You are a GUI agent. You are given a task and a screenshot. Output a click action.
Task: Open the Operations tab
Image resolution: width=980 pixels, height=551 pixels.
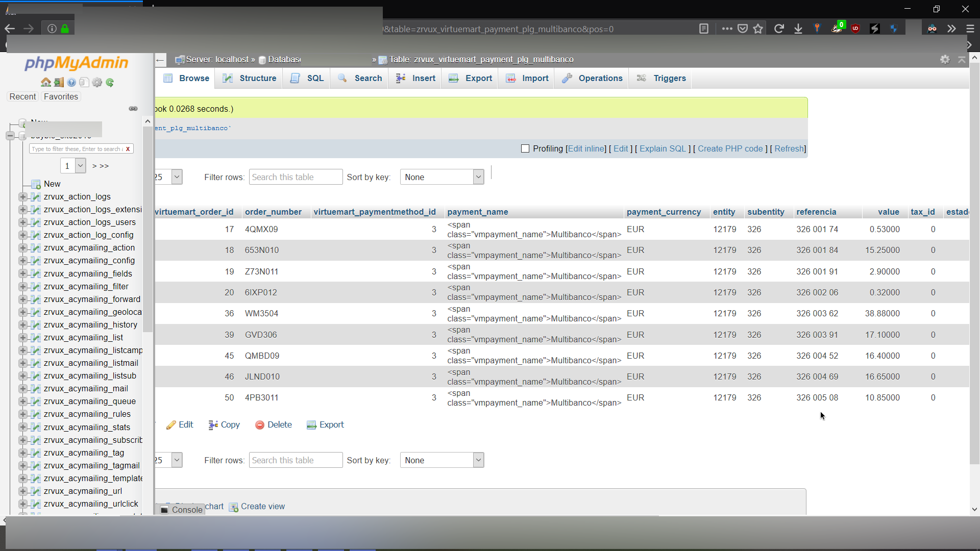[x=592, y=78]
